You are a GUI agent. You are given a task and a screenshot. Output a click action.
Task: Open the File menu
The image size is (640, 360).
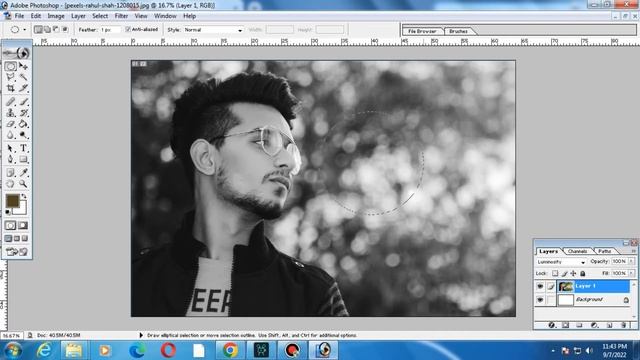[x=19, y=16]
